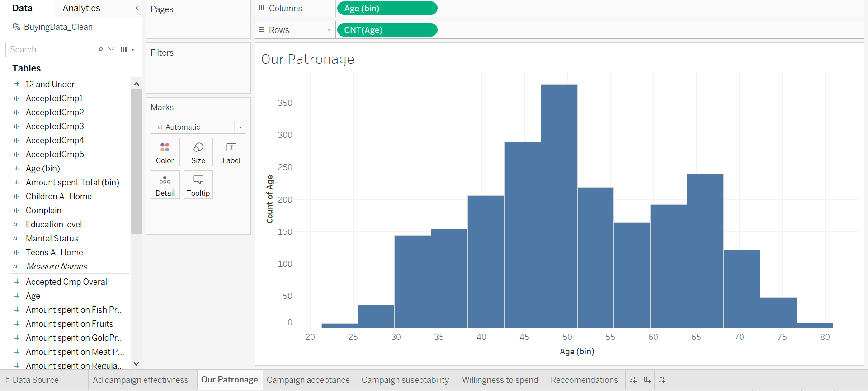This screenshot has width=868, height=391.
Task: Select the Amount spent on Fruits field
Action: click(x=70, y=324)
